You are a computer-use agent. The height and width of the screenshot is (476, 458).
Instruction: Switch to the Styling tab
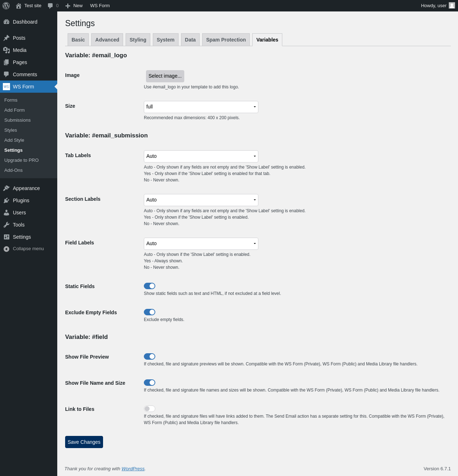(138, 40)
